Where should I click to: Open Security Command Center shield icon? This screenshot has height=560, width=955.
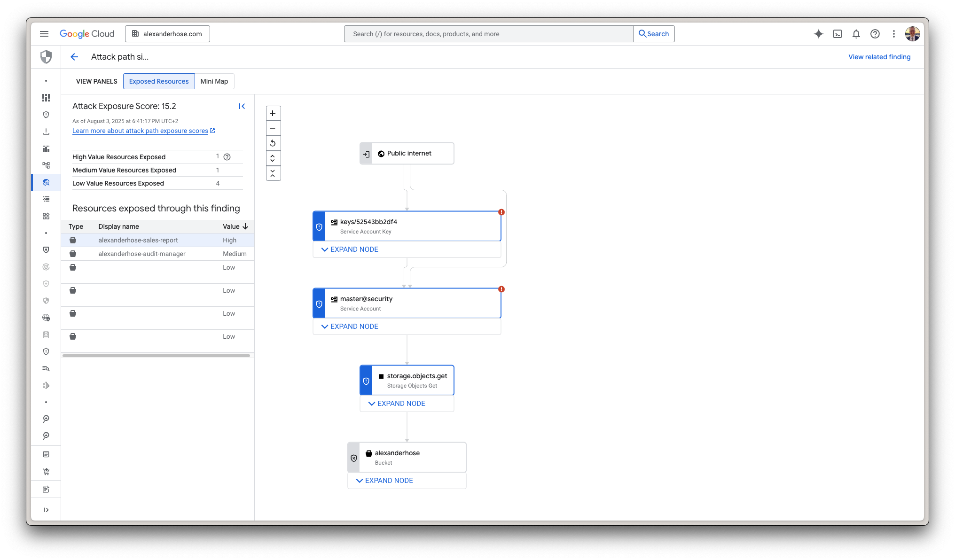[46, 57]
